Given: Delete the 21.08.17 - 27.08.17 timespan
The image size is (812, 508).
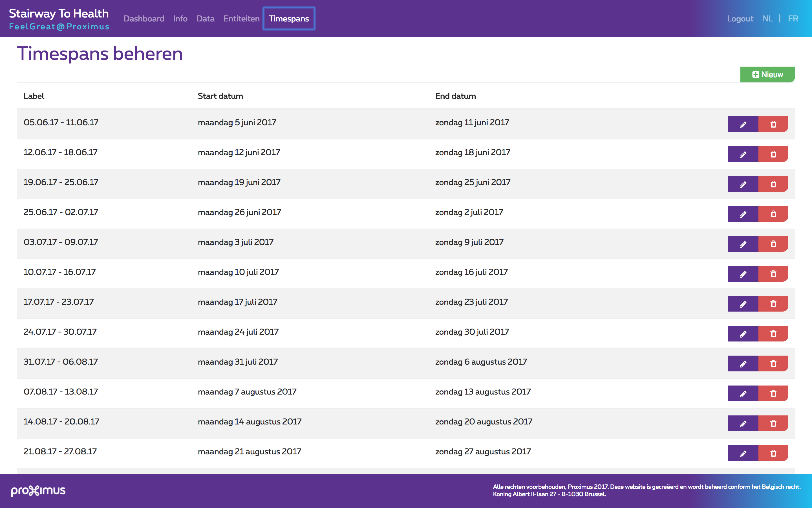Looking at the screenshot, I should (x=773, y=453).
